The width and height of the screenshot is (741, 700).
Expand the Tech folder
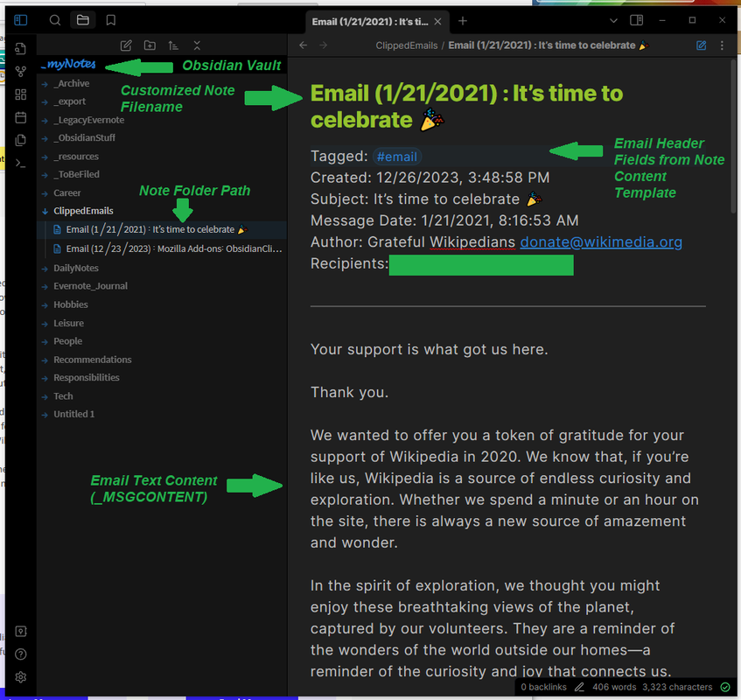pos(63,396)
